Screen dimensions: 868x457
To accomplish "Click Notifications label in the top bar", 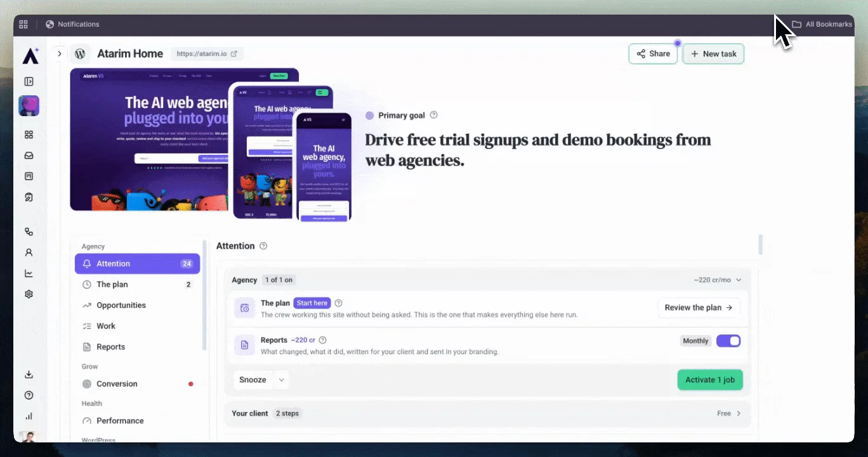I will [79, 24].
